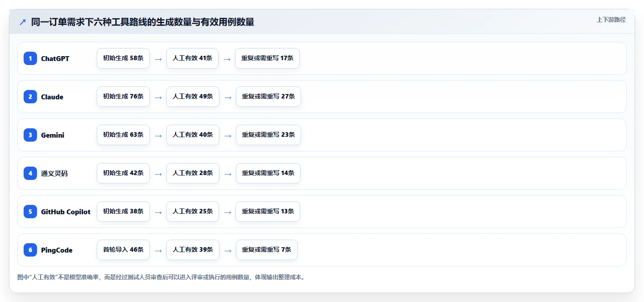644x302 pixels.
Task: Click the 重复或需重写 23条 box
Action: 268,135
